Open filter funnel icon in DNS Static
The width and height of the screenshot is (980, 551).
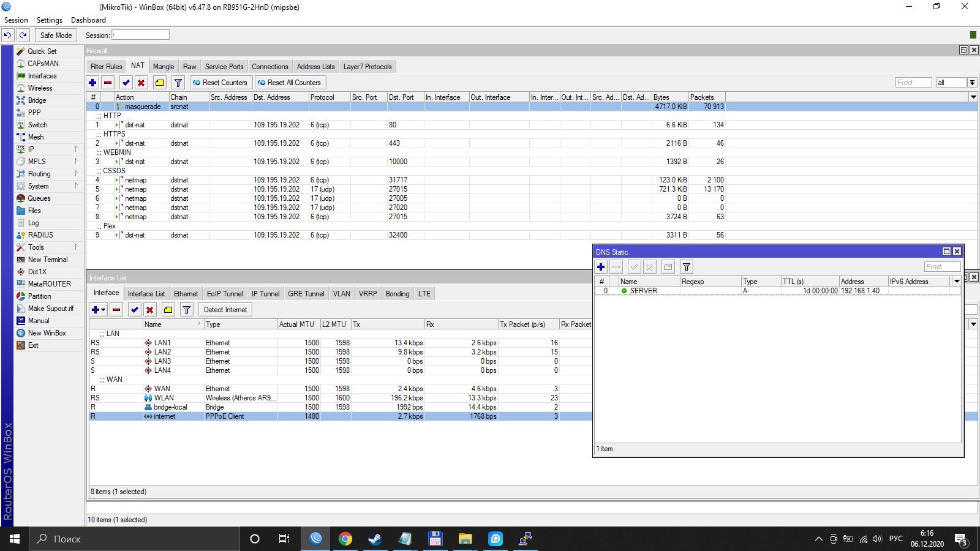687,267
